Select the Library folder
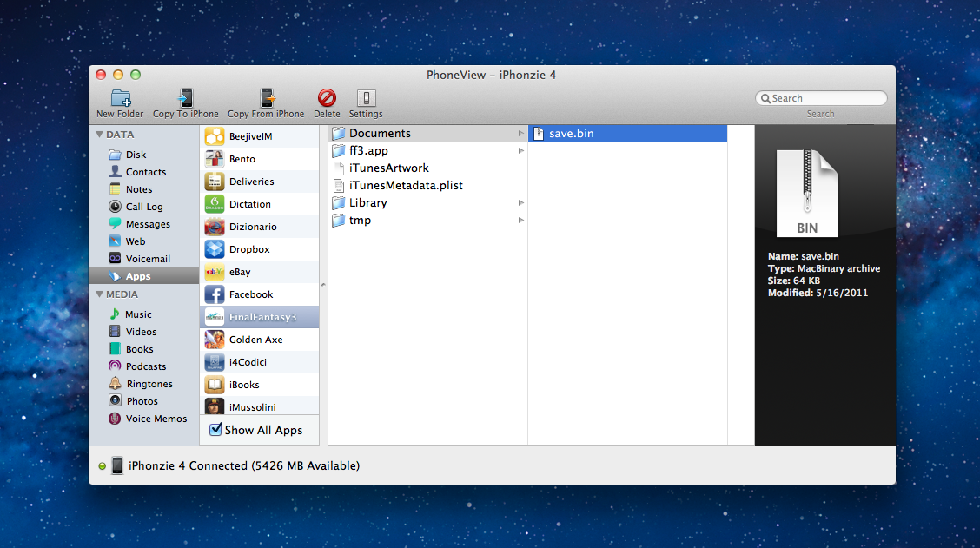This screenshot has width=980, height=548. [428, 203]
